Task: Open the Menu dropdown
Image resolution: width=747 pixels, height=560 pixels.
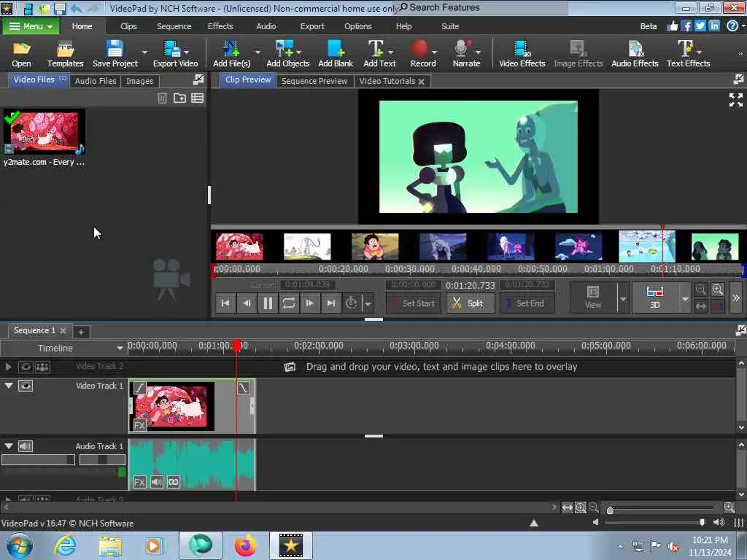Action: point(31,26)
